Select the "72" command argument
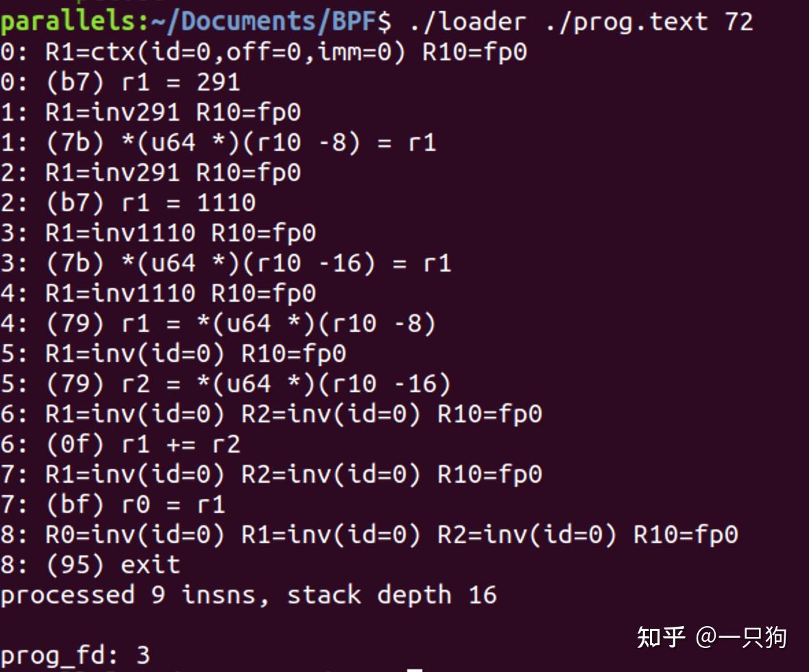The height and width of the screenshot is (672, 809). coord(738,22)
